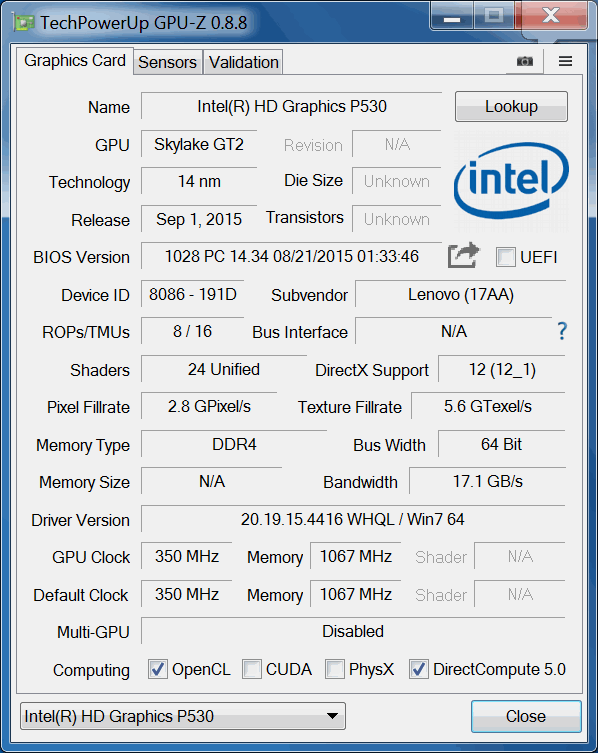Click the BIOS Version text field
The height and width of the screenshot is (753, 598).
pyautogui.click(x=292, y=256)
